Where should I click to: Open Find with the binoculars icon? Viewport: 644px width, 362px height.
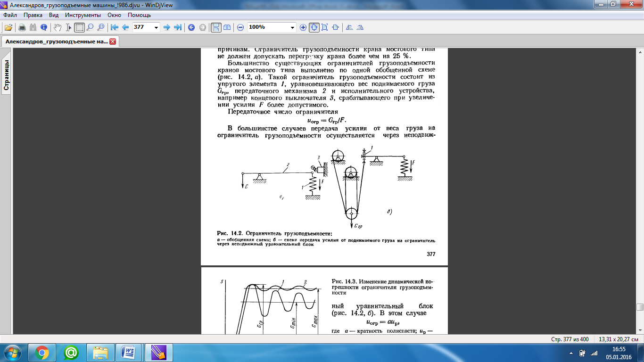33,27
